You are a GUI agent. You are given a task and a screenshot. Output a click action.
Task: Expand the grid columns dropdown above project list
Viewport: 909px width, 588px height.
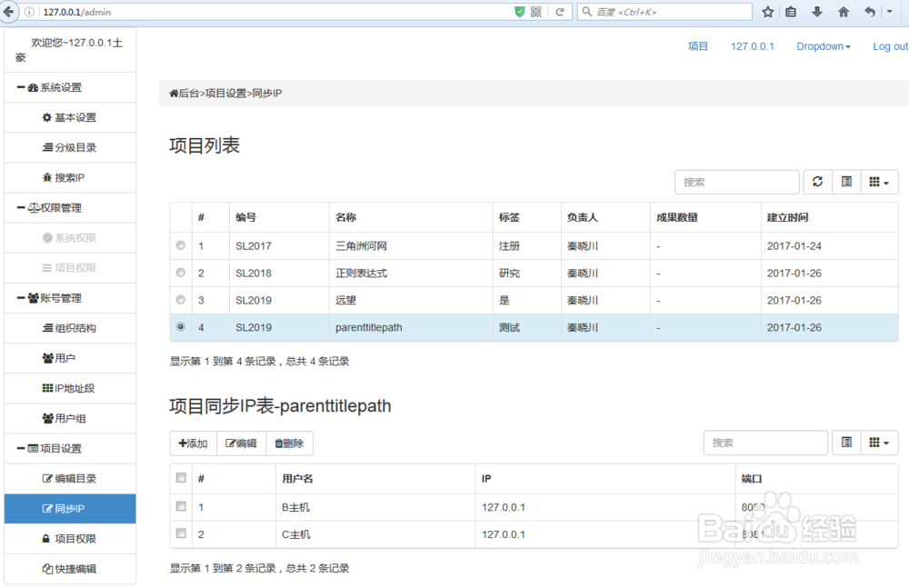[x=878, y=182]
